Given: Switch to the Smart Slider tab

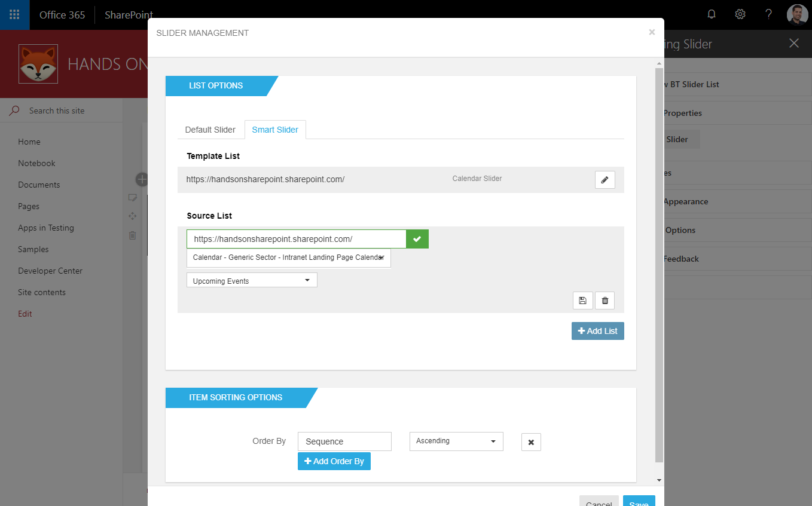Looking at the screenshot, I should pos(275,129).
